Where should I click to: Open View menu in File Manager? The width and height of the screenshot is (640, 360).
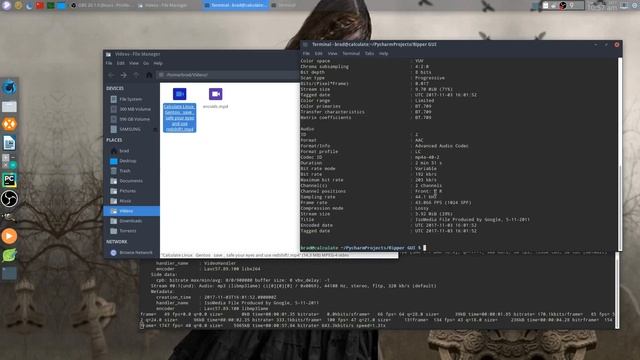pyautogui.click(x=133, y=63)
